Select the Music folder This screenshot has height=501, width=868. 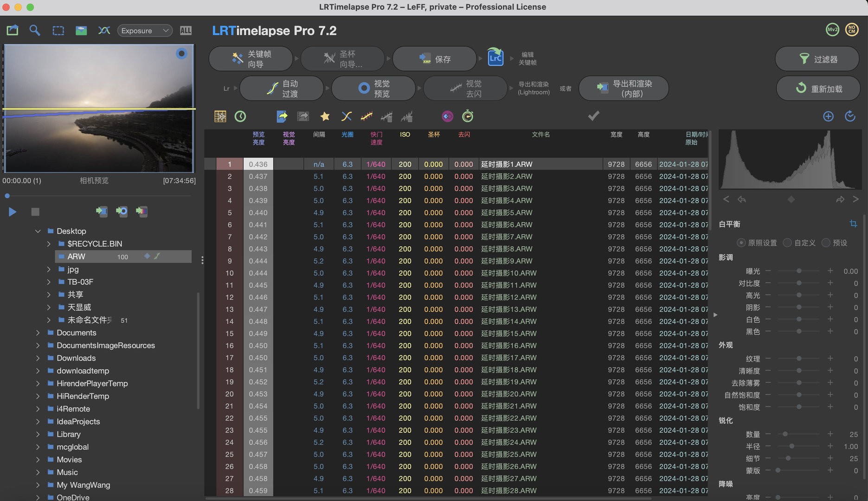click(x=67, y=472)
